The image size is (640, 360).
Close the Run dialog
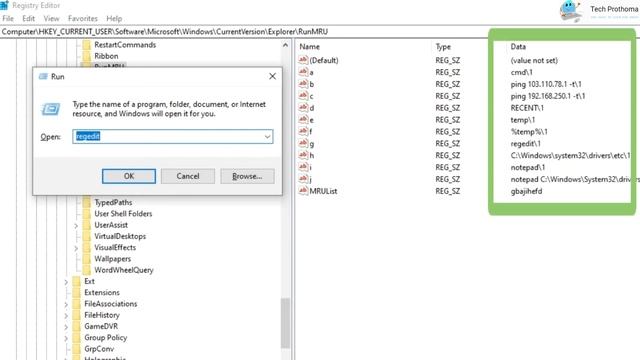click(272, 76)
